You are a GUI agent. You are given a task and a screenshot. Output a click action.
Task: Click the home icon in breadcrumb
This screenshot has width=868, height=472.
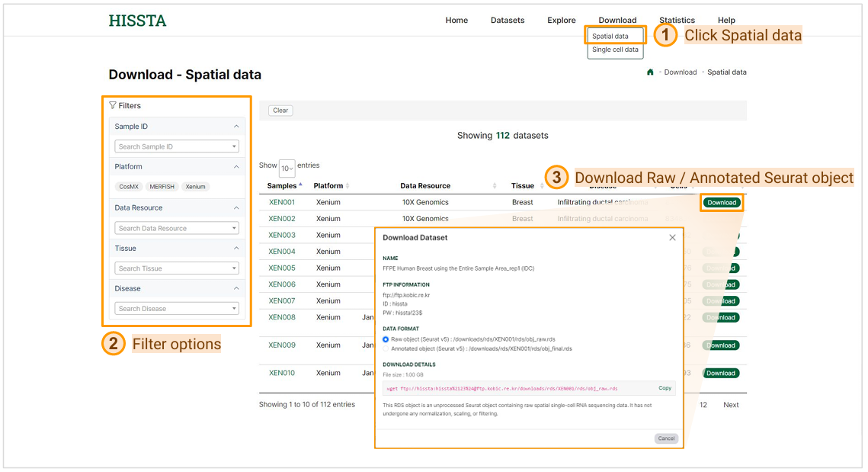coord(650,72)
